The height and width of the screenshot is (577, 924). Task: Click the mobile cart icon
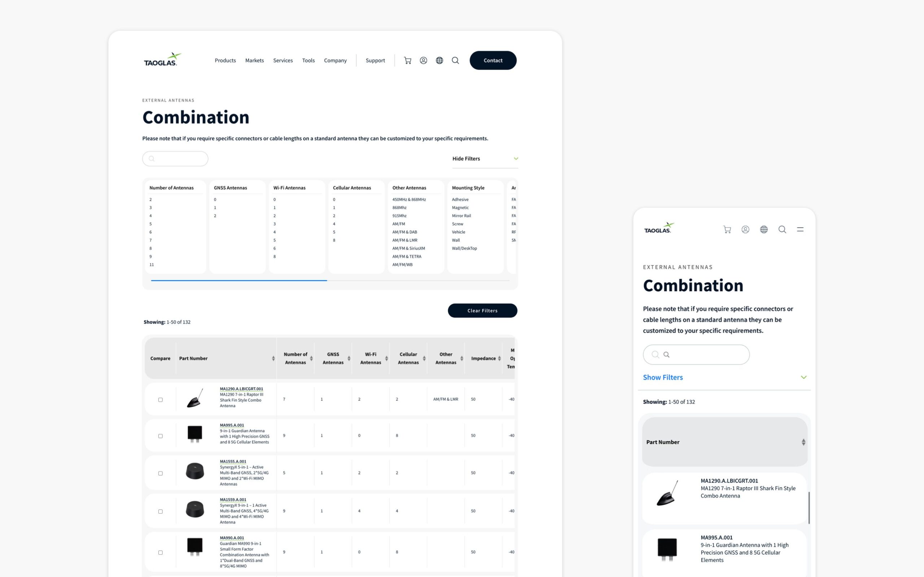pos(727,229)
